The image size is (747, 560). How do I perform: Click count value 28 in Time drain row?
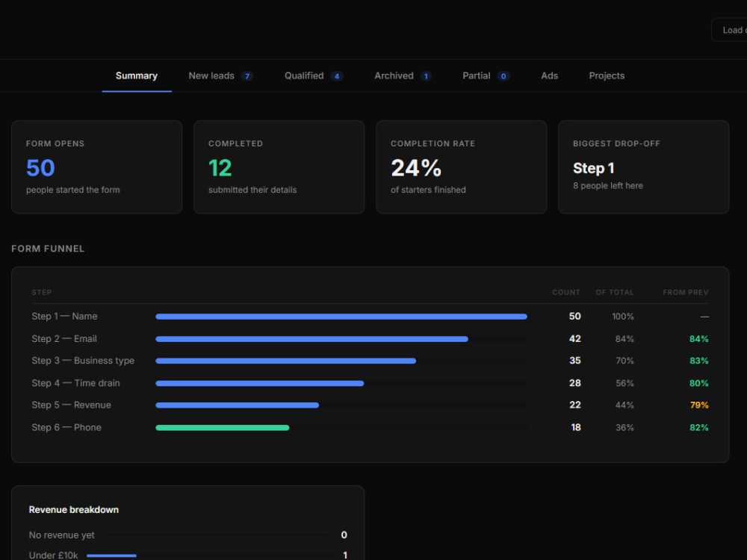[575, 383]
